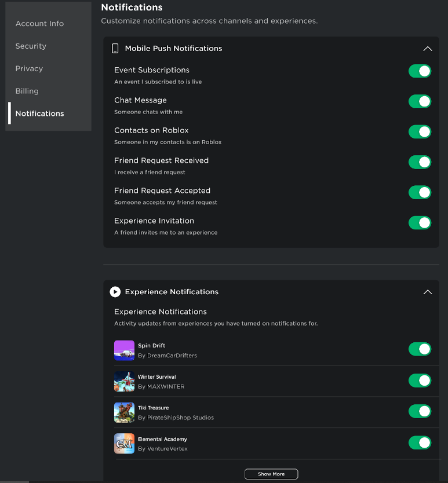Click the Elemental Academy game icon

[124, 442]
